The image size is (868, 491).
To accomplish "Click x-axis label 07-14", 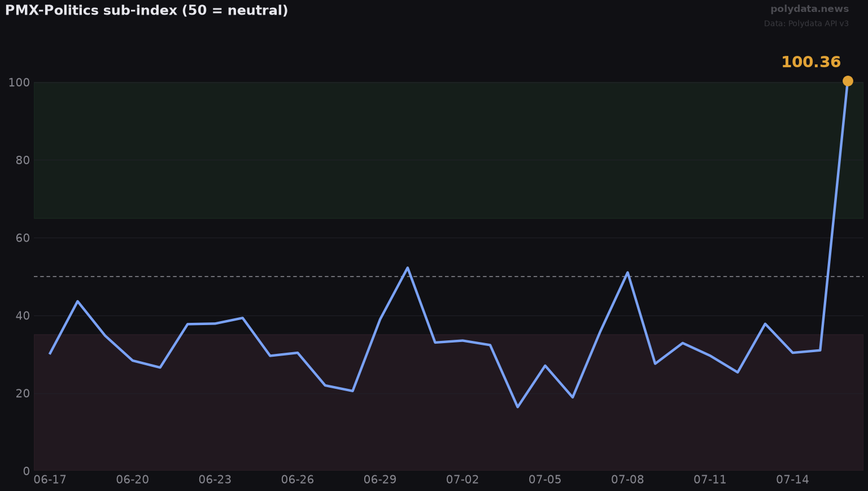I will [792, 480].
